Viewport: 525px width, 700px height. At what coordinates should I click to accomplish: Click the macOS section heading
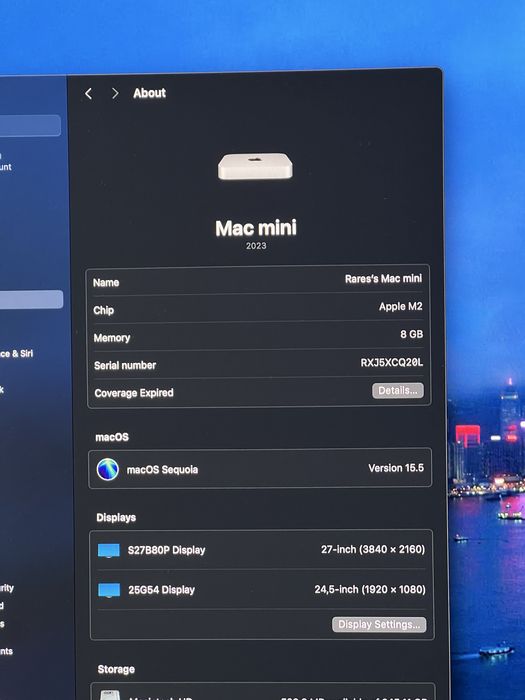(x=112, y=437)
